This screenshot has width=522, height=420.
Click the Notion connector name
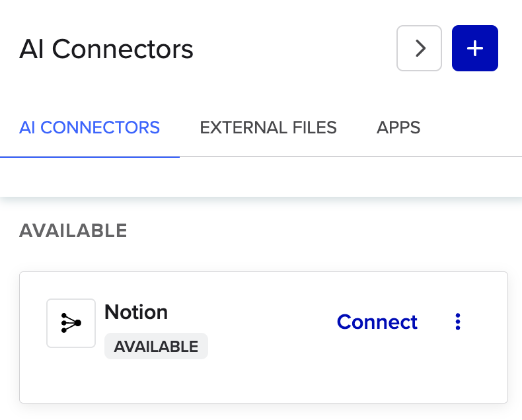136,312
